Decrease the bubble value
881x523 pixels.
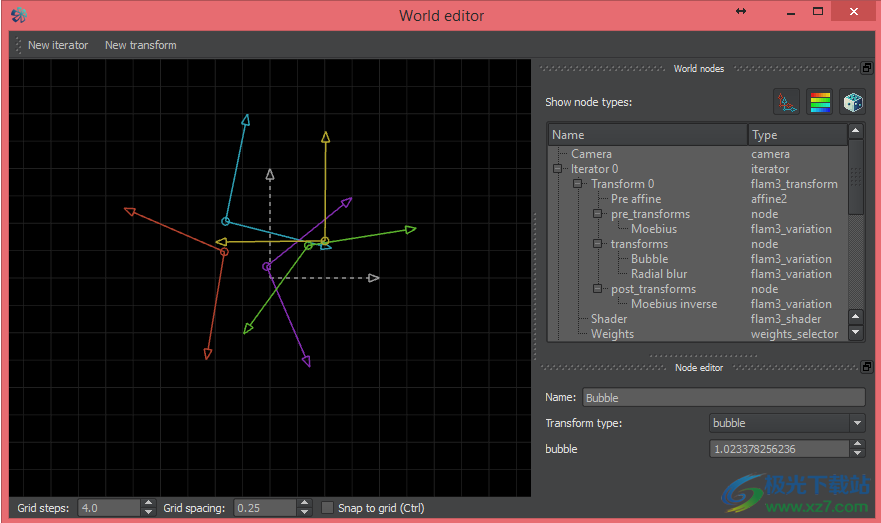[857, 453]
